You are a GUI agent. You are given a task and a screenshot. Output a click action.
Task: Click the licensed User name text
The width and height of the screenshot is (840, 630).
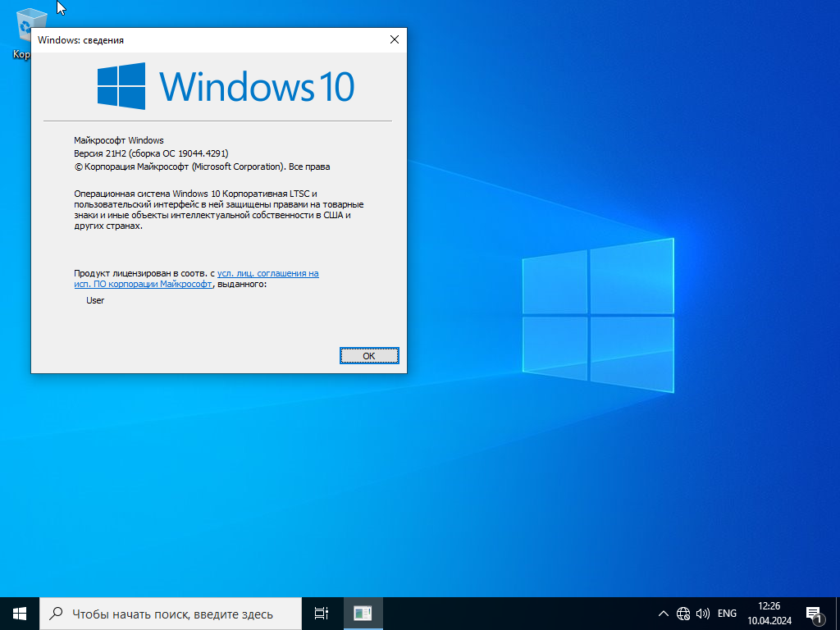(x=95, y=300)
